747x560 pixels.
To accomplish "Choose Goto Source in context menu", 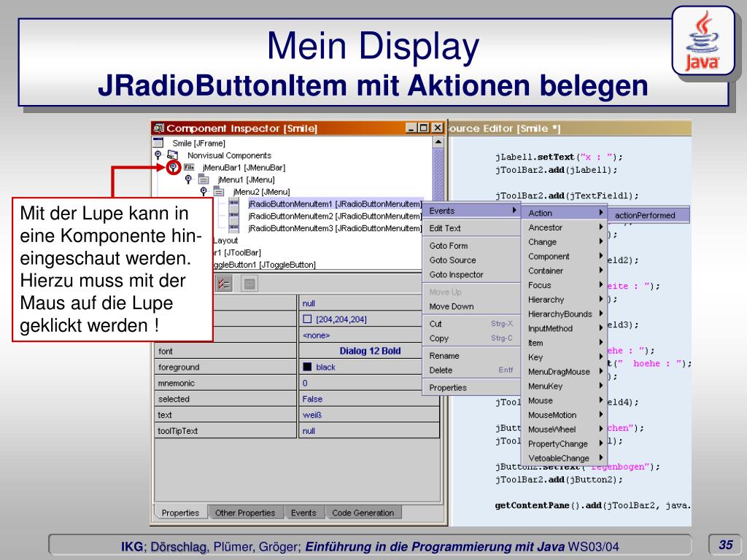I will (472, 260).
